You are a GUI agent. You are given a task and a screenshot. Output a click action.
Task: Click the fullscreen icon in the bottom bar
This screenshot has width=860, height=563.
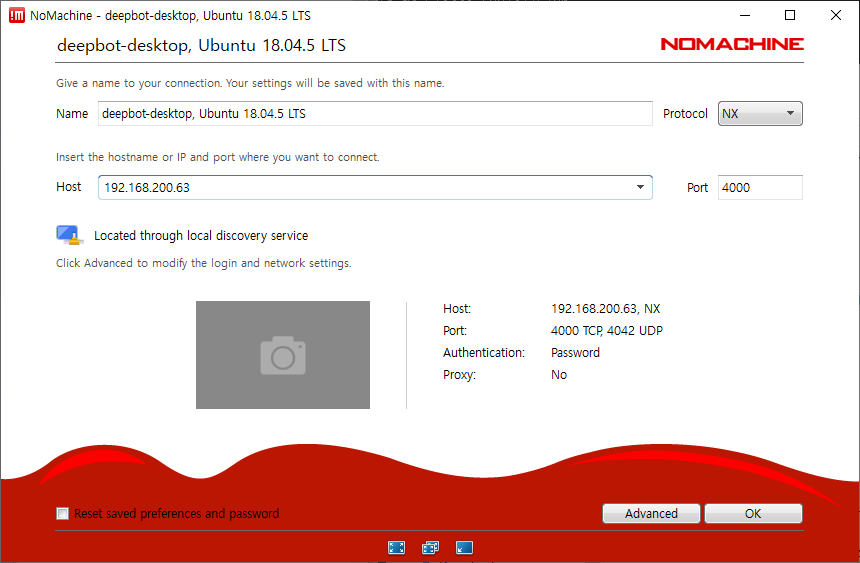click(x=396, y=547)
